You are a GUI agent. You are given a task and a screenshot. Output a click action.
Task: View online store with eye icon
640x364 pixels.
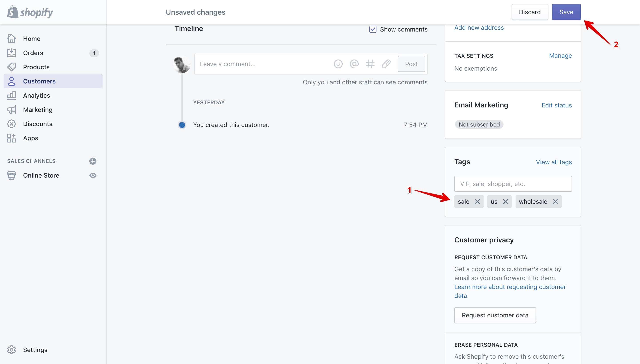[x=93, y=175]
